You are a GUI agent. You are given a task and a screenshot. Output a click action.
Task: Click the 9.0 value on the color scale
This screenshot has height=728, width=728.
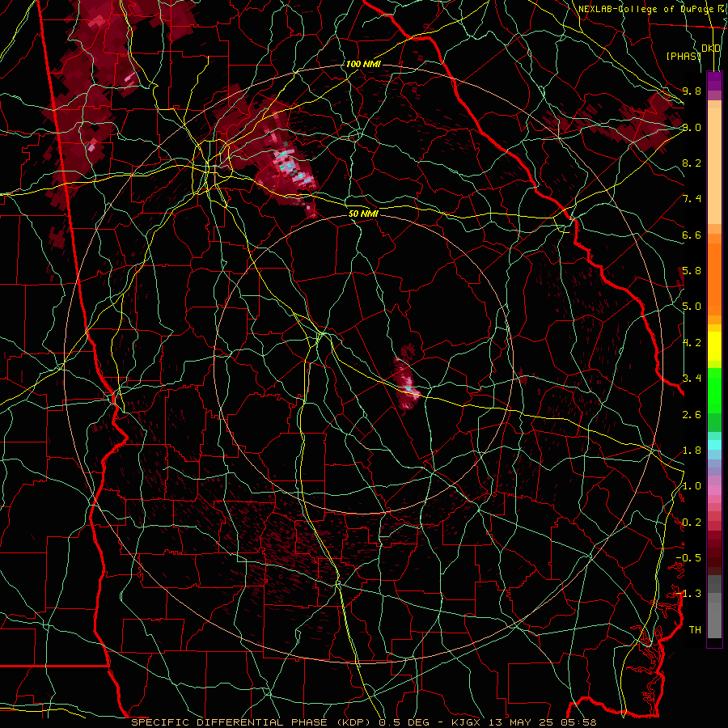point(692,127)
